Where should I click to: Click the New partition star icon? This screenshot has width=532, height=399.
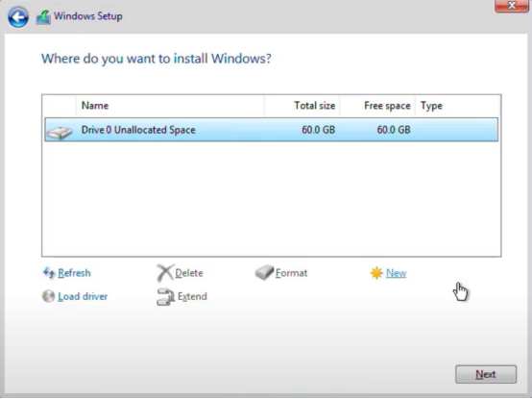376,273
